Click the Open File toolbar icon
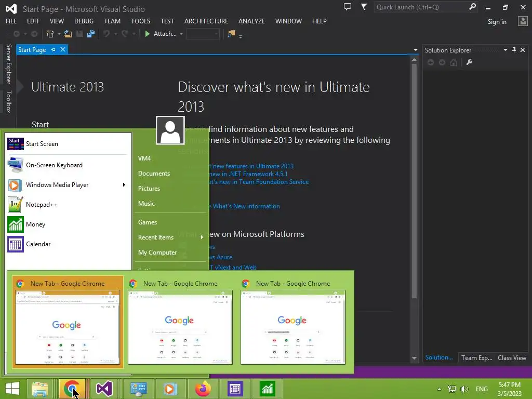532x399 pixels. coord(68,34)
